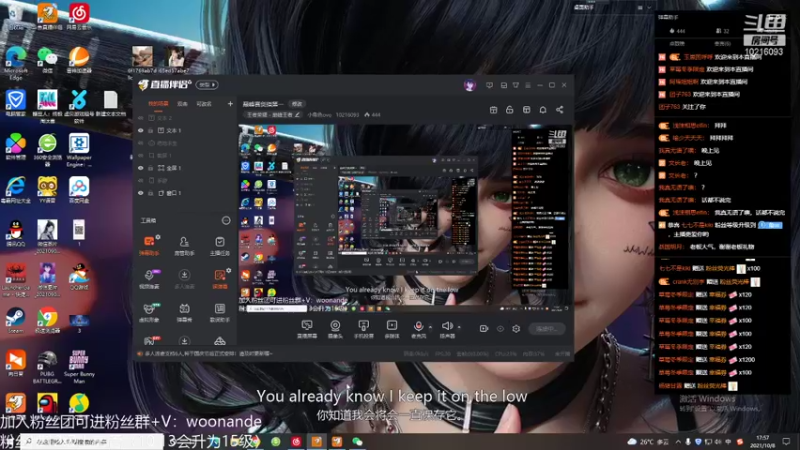Image resolution: width=800 pixels, height=450 pixels.
Task: Add phone casting source 手机投屏
Action: point(363,329)
